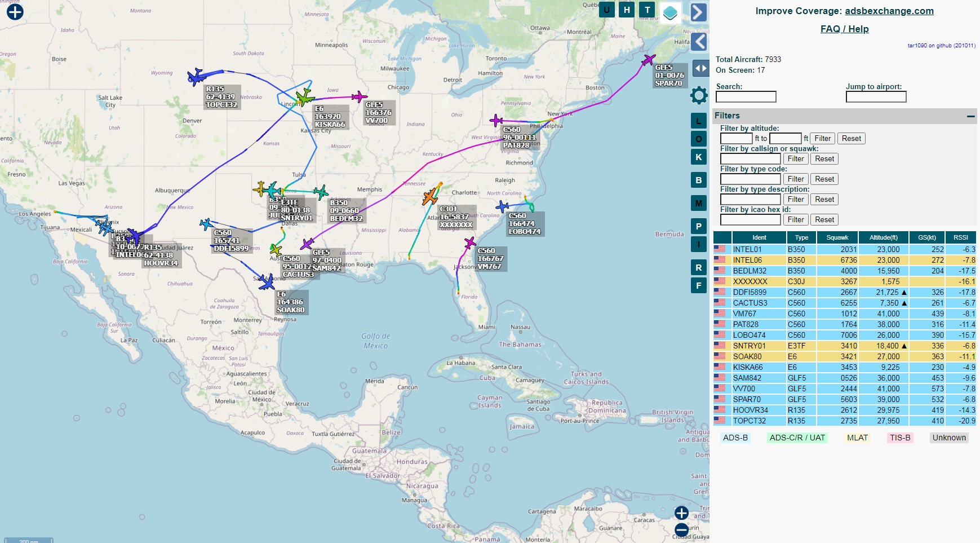Image resolution: width=980 pixels, height=543 pixels.
Task: Click the F map button
Action: [x=699, y=285]
